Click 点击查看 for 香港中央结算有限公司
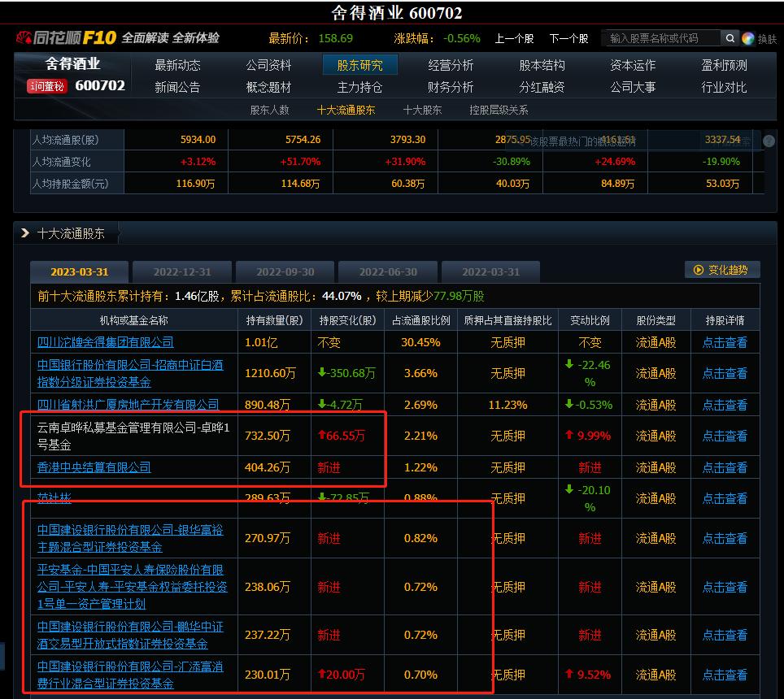Image resolution: width=784 pixels, height=699 pixels. click(725, 467)
